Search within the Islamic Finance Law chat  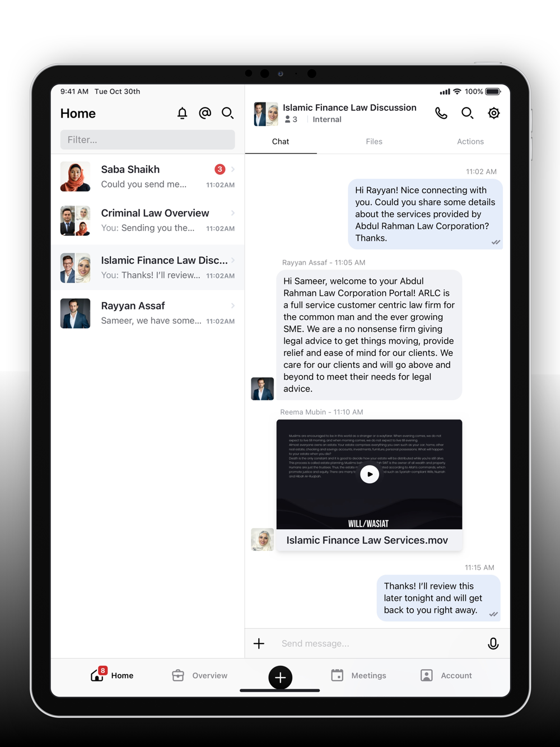(467, 113)
